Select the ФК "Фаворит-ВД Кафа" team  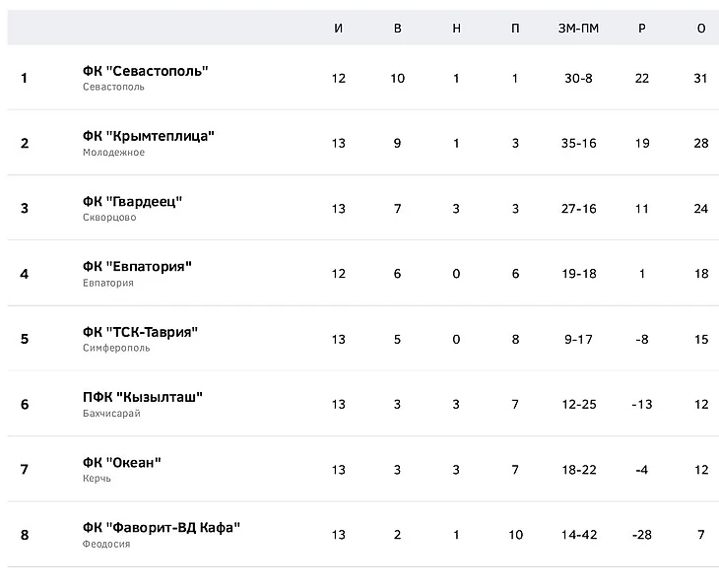tap(162, 528)
